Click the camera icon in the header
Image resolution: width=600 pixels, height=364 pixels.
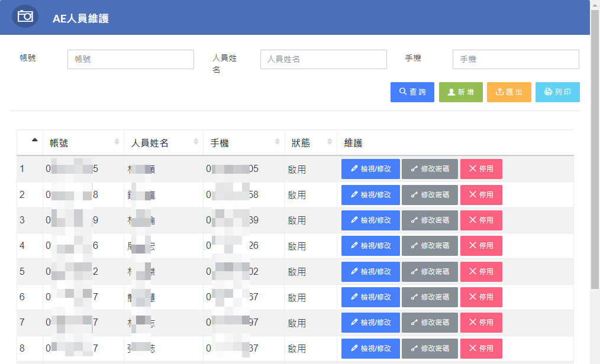pyautogui.click(x=25, y=16)
